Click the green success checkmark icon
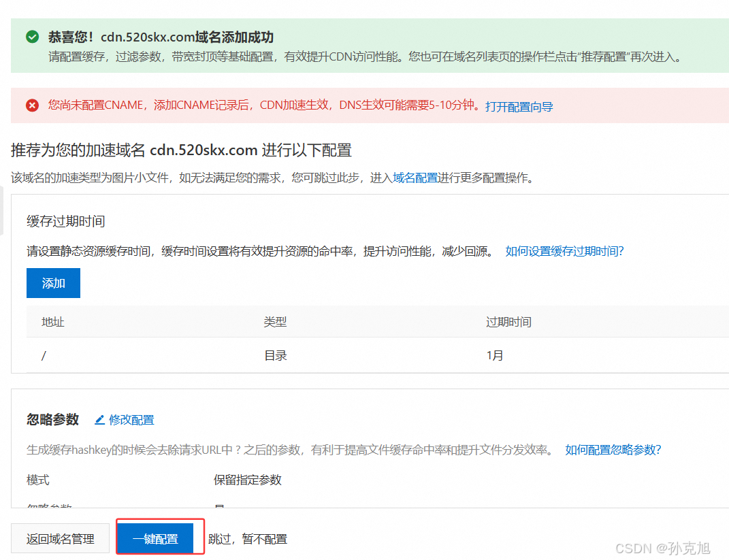 click(33, 37)
